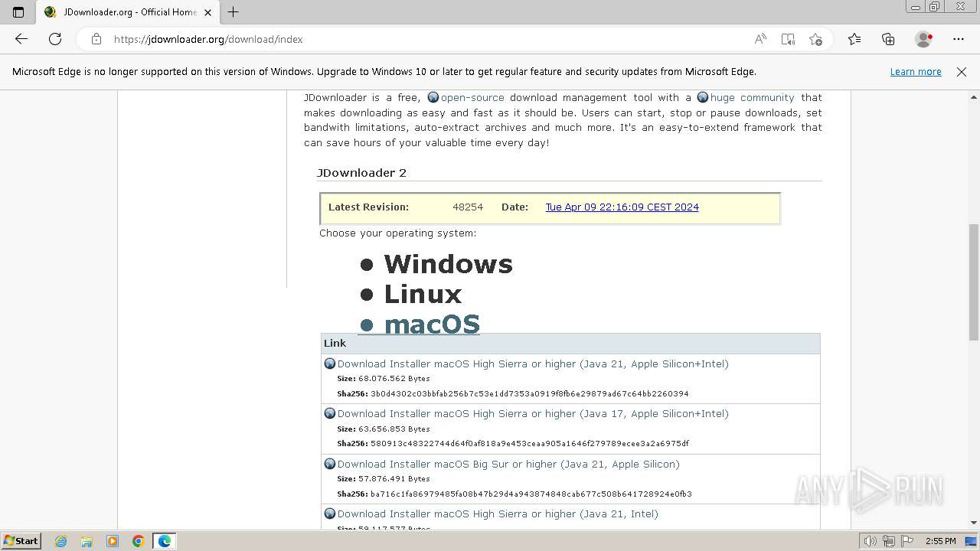The width and height of the screenshot is (980, 551).
Task: Click the page vertical scrollbar thumb
Action: click(973, 282)
